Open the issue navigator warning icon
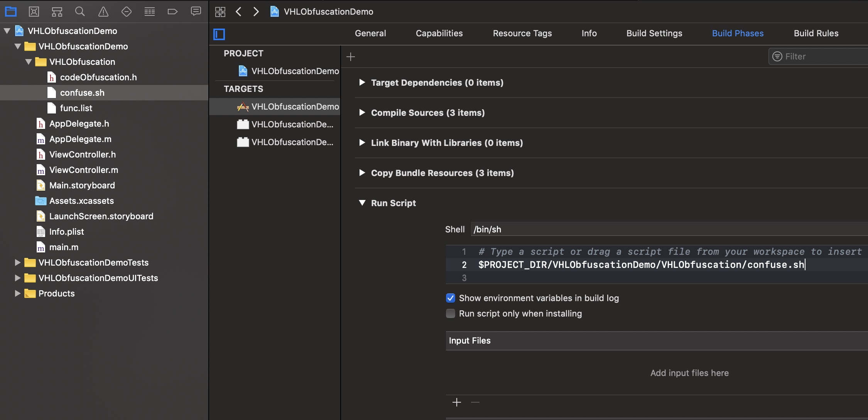Screen dimensions: 868x420 103,12
